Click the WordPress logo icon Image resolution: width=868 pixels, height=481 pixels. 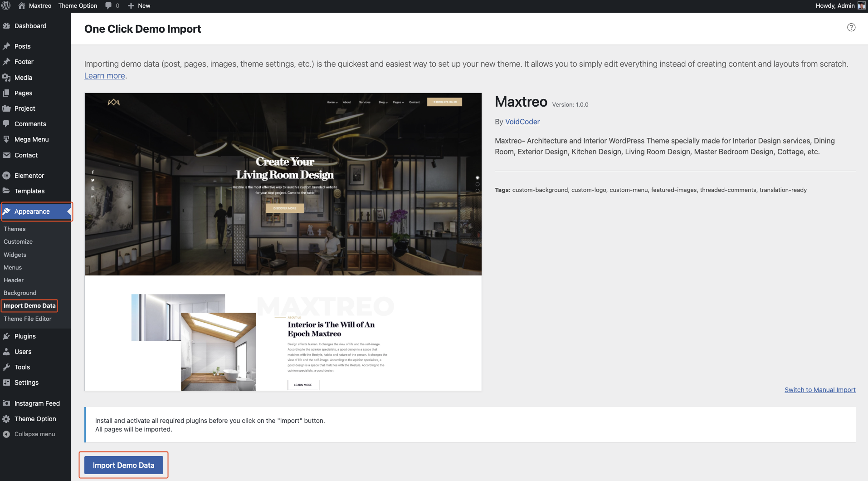tap(6, 5)
